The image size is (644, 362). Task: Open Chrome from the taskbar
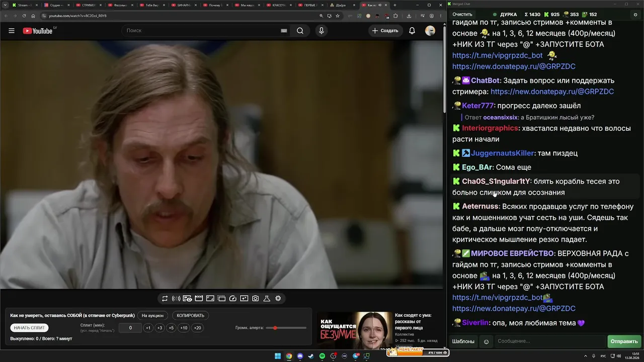point(289,356)
